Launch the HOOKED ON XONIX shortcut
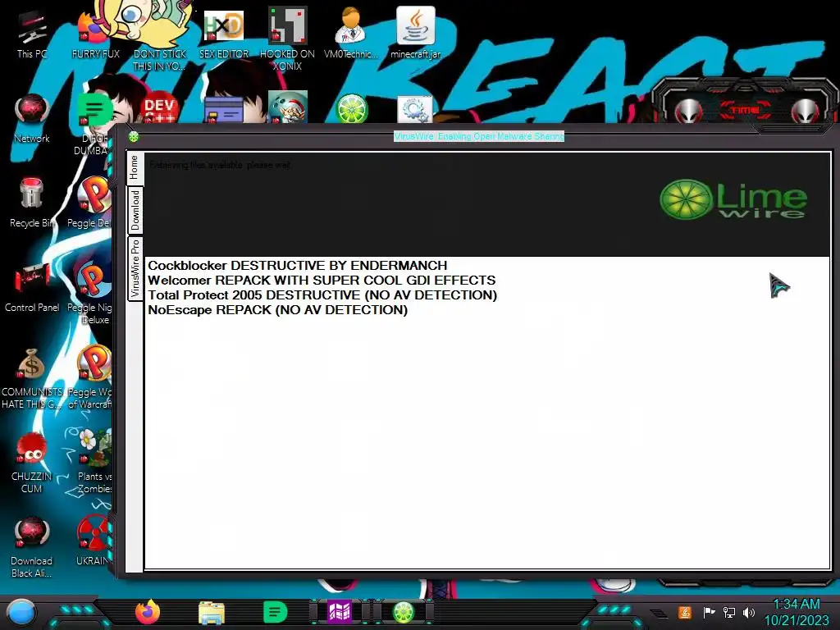The width and height of the screenshot is (840, 630). click(x=287, y=39)
